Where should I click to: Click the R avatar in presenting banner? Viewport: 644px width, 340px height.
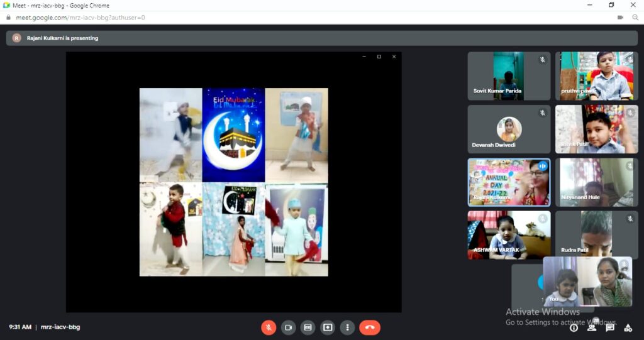pyautogui.click(x=16, y=38)
